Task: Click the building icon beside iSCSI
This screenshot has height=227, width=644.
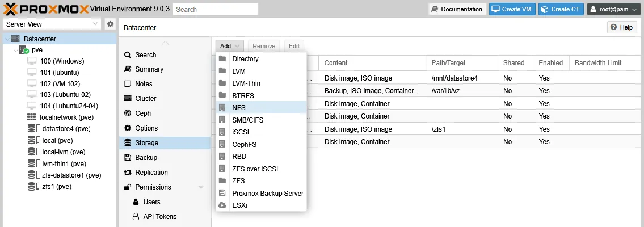Action: click(x=222, y=132)
